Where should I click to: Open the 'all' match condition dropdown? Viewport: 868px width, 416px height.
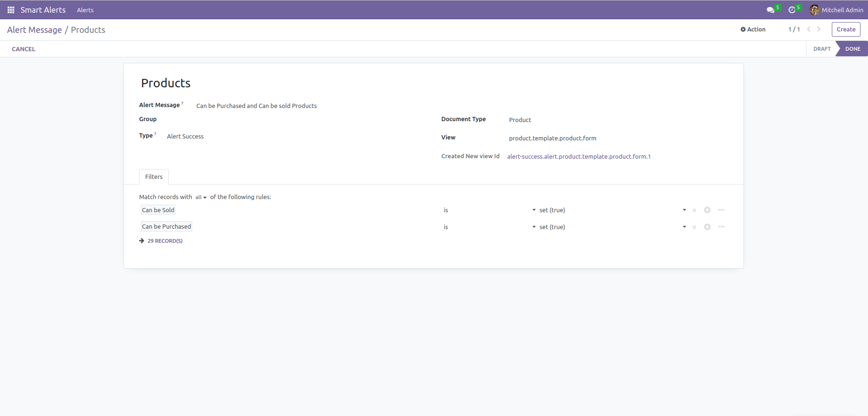(201, 197)
